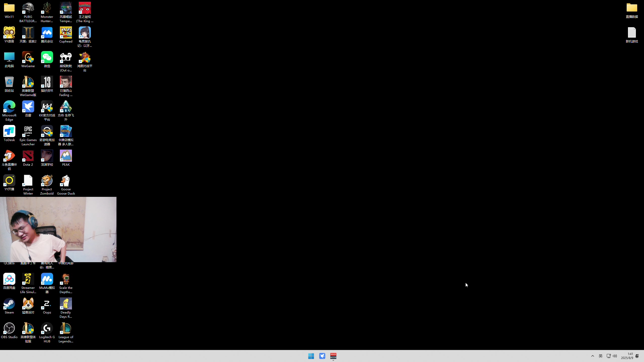Image resolution: width=644 pixels, height=362 pixels.
Task: Open 熊视眈眈 (Out of...) game icon
Action: [x=66, y=62]
